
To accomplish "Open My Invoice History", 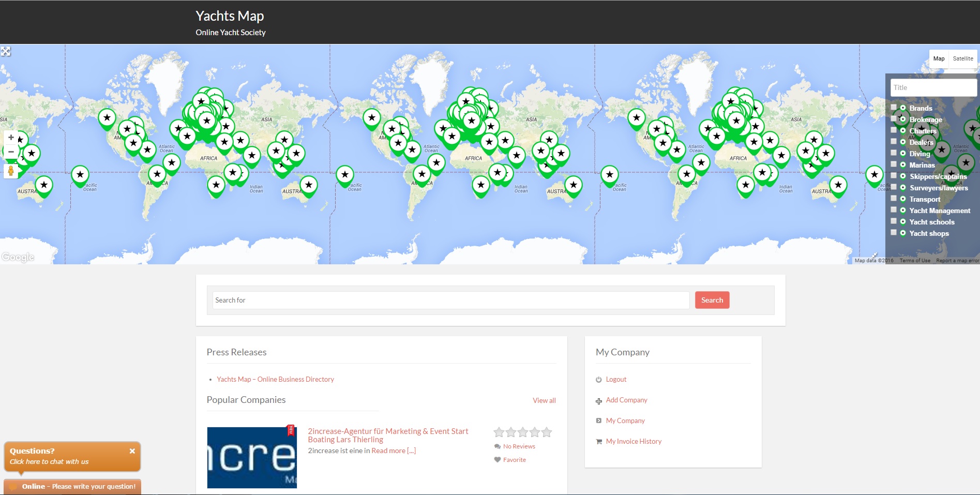I will [634, 441].
